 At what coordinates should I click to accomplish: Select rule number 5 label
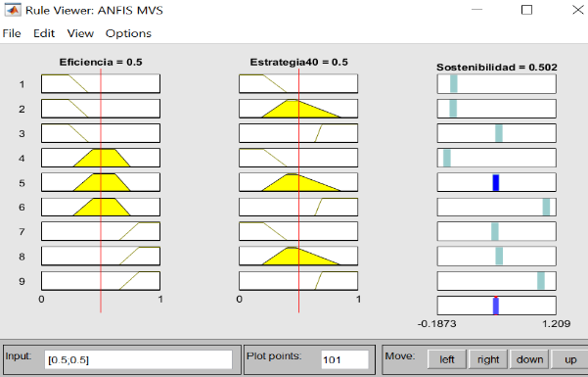coord(22,183)
